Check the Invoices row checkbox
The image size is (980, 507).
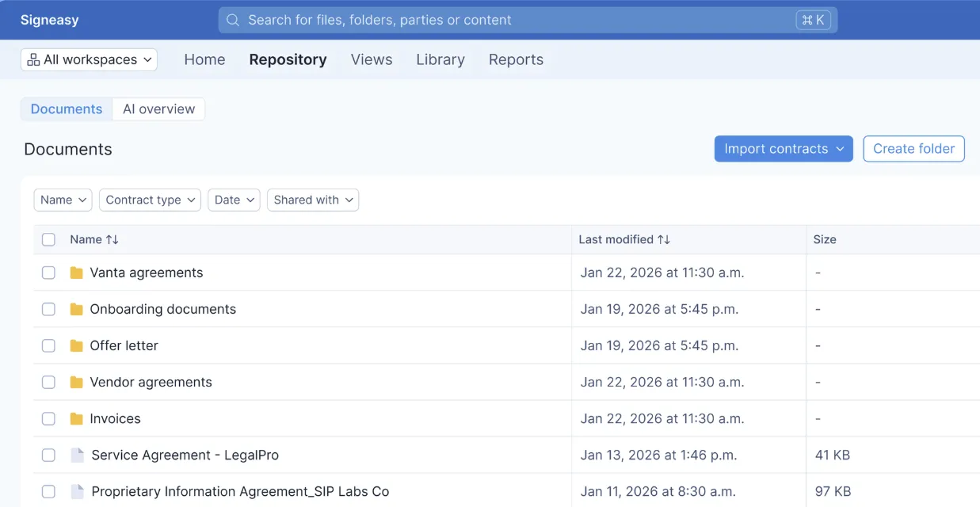(48, 418)
